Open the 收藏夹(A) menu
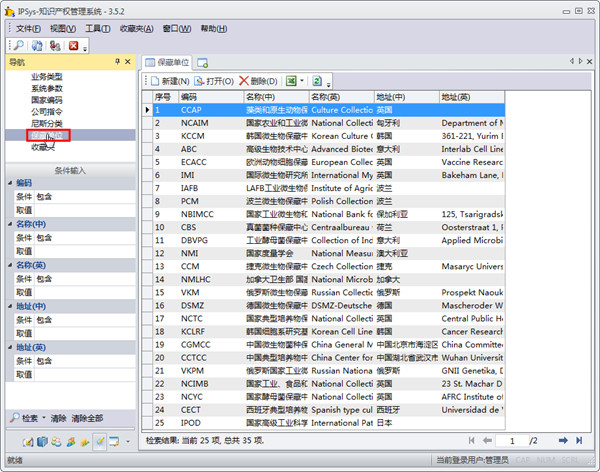Screen dimensions: 600x472 [x=137, y=29]
